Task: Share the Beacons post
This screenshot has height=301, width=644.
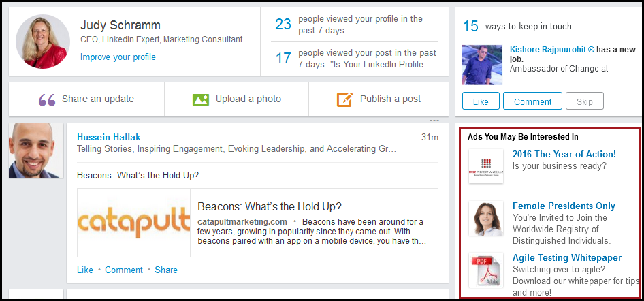Action: (166, 270)
